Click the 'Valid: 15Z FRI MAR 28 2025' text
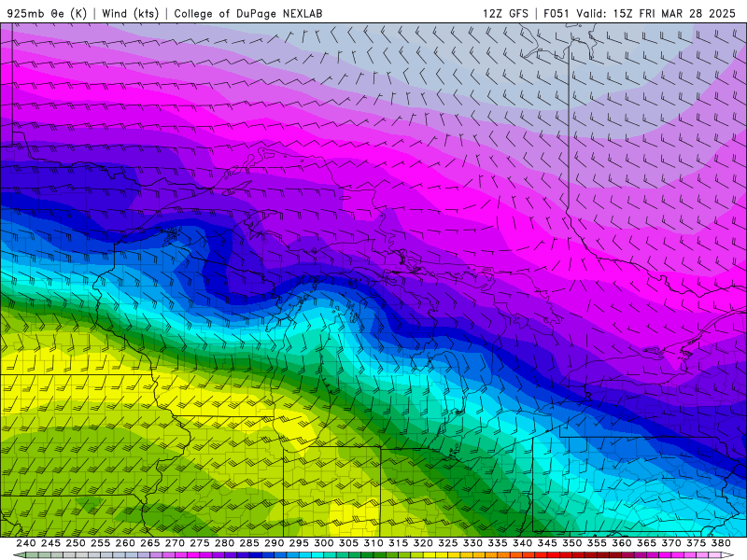Viewport: 747px width, 560px height. (x=656, y=13)
